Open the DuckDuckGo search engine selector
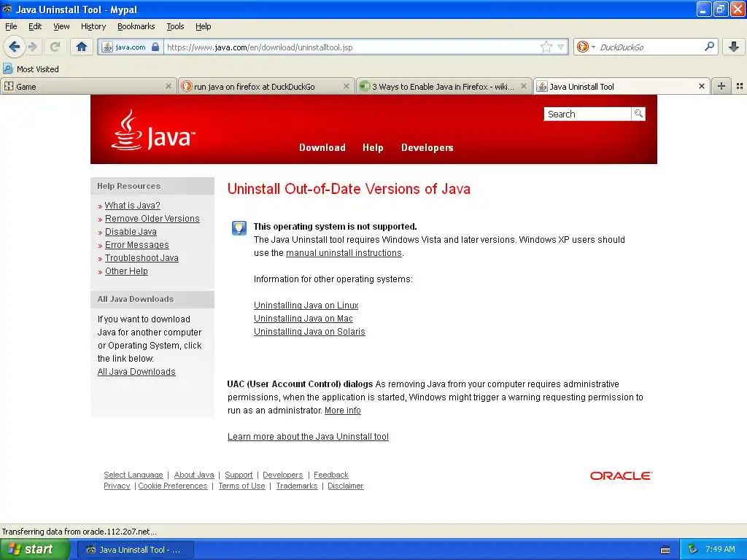 tap(586, 47)
